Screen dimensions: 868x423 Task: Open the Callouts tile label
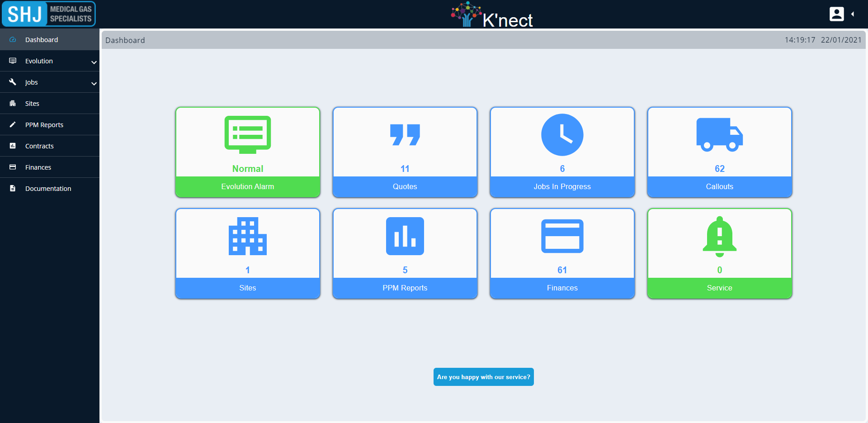[x=720, y=186]
